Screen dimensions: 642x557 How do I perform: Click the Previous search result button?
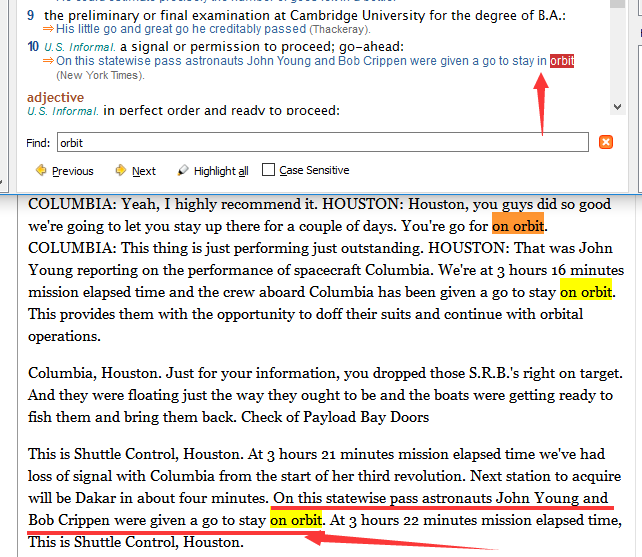pyautogui.click(x=65, y=170)
